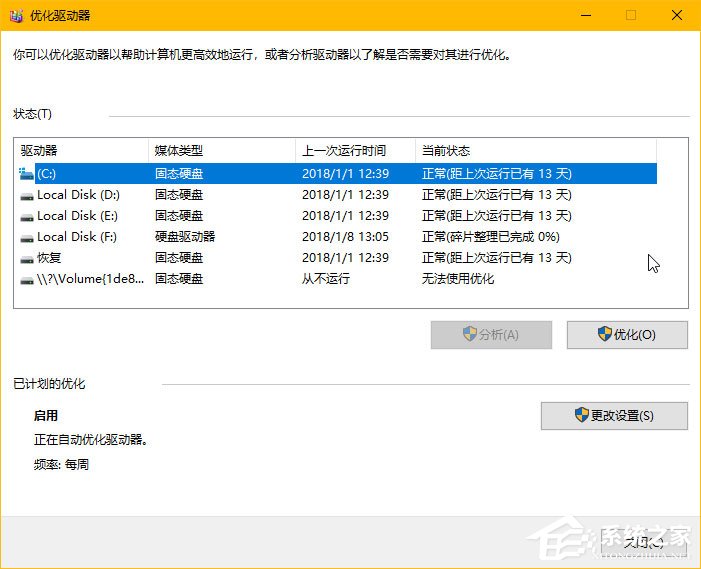Click the 频率: 每周 frequency text
This screenshot has width=701, height=569.
61,465
